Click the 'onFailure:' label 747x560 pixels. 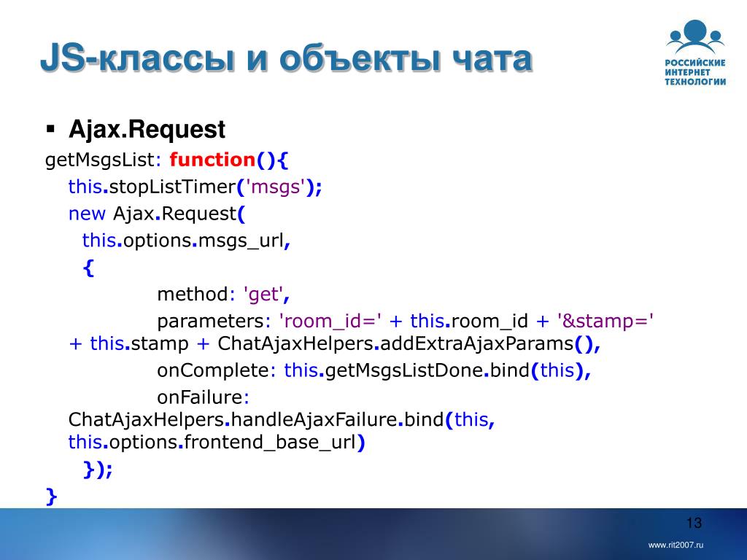click(x=204, y=397)
